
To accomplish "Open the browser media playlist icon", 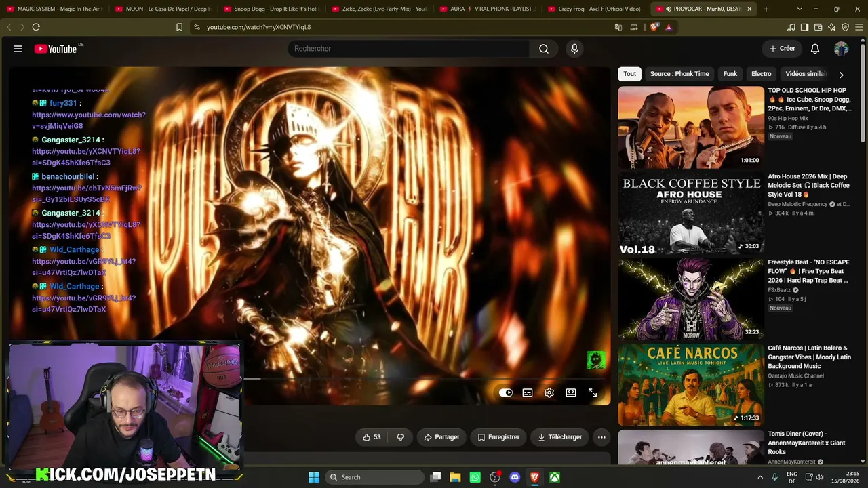I will pyautogui.click(x=791, y=27).
